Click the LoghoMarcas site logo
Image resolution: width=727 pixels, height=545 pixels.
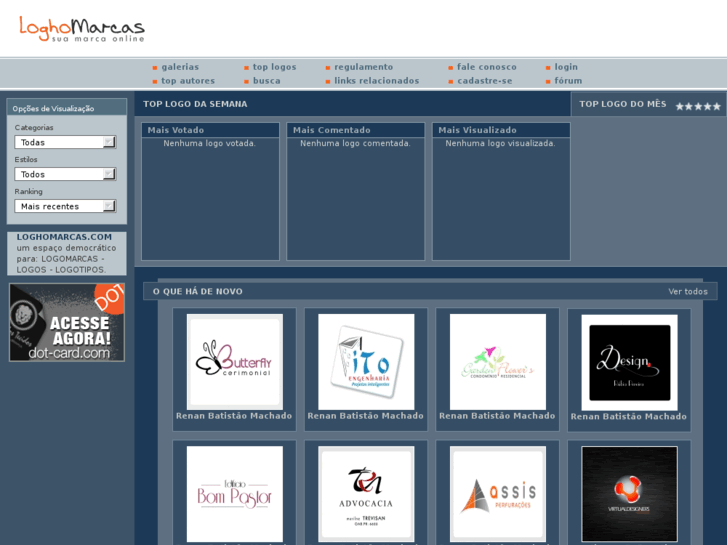click(82, 29)
